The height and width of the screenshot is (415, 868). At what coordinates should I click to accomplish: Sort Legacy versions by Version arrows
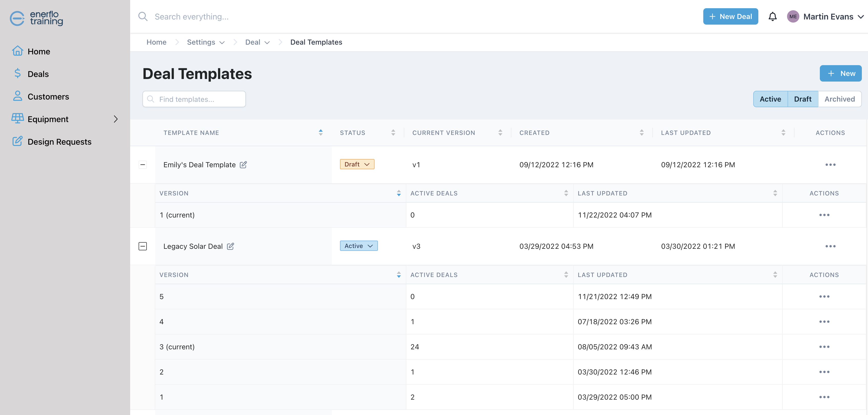[399, 275]
